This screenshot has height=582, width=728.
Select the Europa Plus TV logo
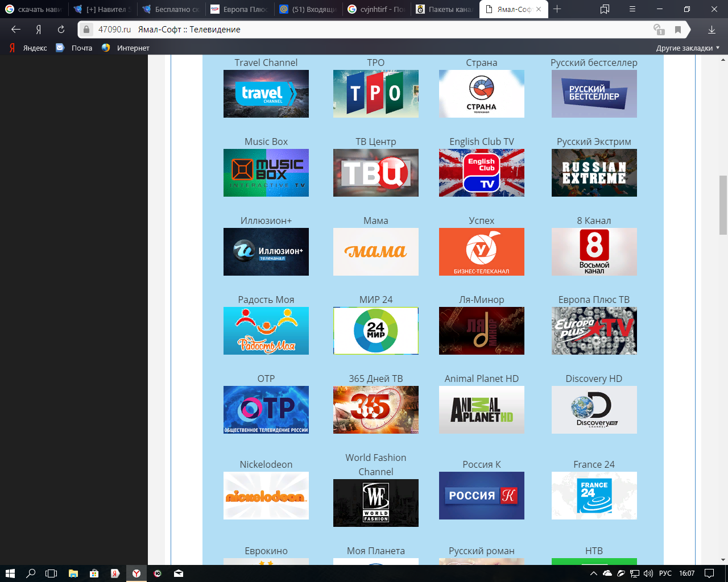coord(594,331)
